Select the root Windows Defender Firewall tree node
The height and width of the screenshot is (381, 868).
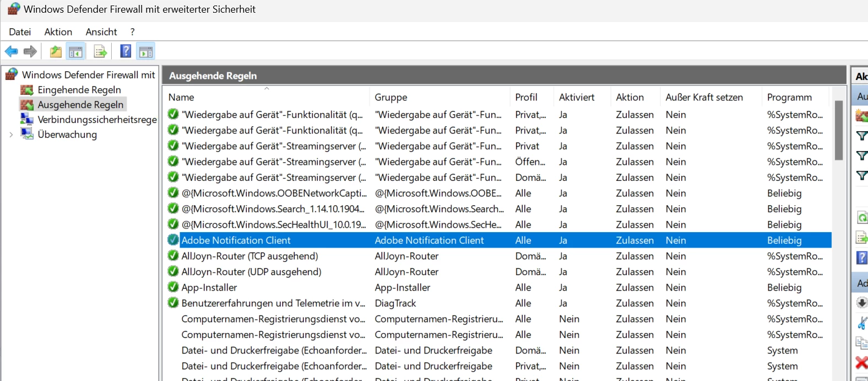(x=88, y=74)
